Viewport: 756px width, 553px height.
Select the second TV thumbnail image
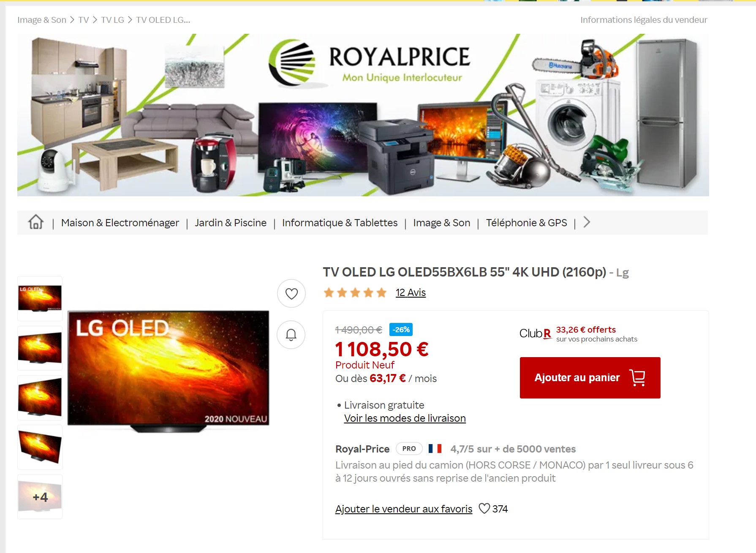coord(40,348)
